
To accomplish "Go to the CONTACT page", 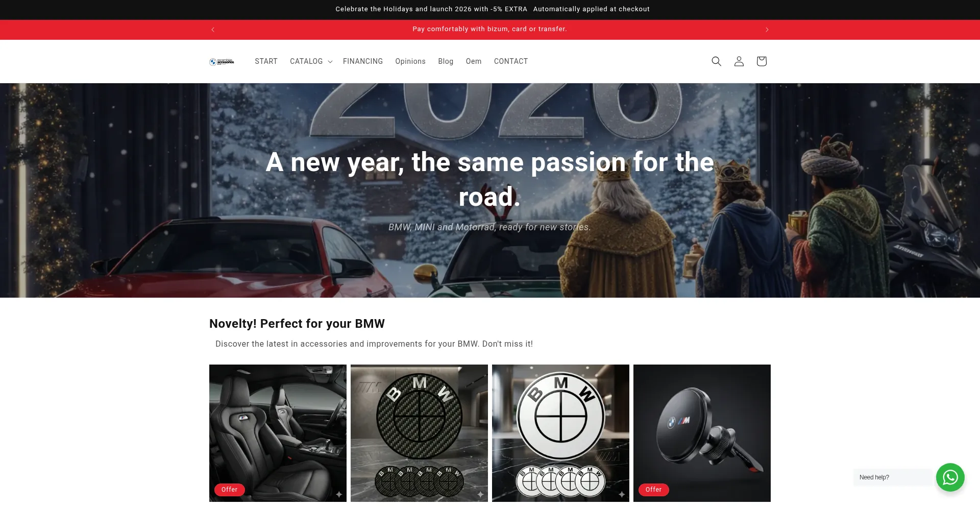I will click(x=511, y=61).
